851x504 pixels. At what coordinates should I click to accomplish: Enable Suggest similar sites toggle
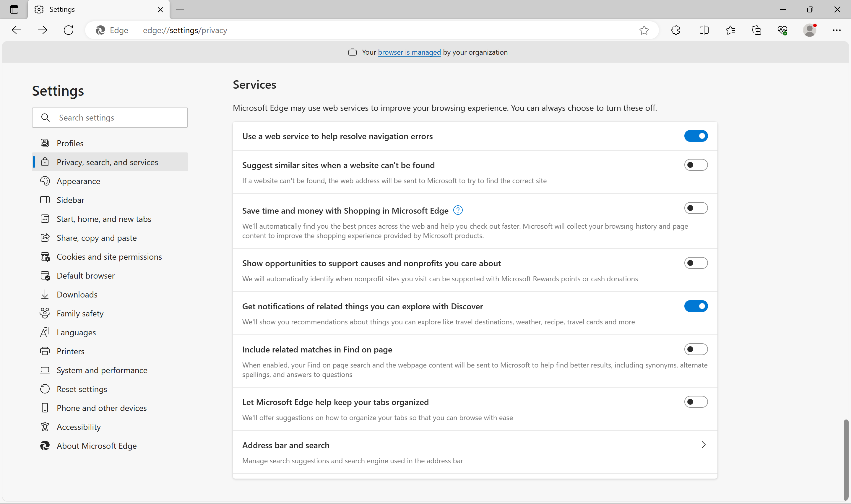696,165
